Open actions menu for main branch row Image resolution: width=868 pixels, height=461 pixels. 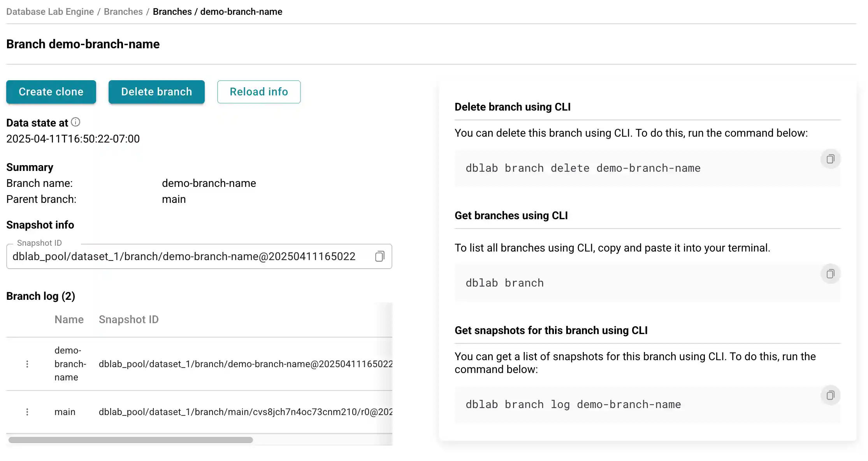(27, 412)
